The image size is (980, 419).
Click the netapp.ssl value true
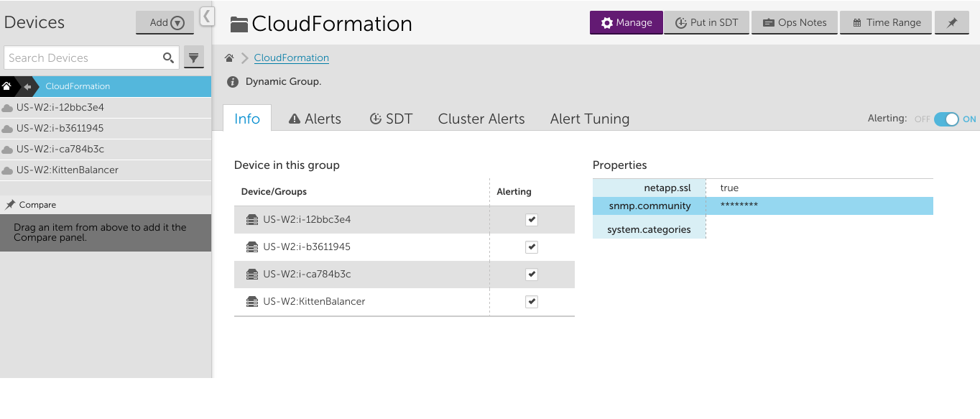click(x=729, y=188)
